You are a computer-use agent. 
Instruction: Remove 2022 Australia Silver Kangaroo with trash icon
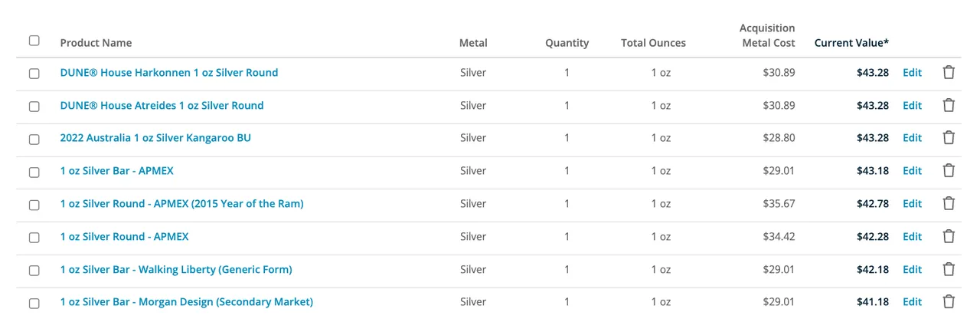tap(949, 138)
